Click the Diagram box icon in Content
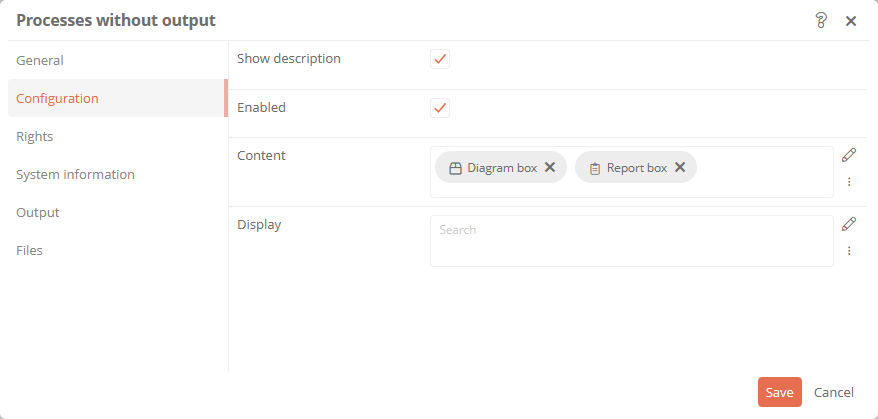 (455, 168)
